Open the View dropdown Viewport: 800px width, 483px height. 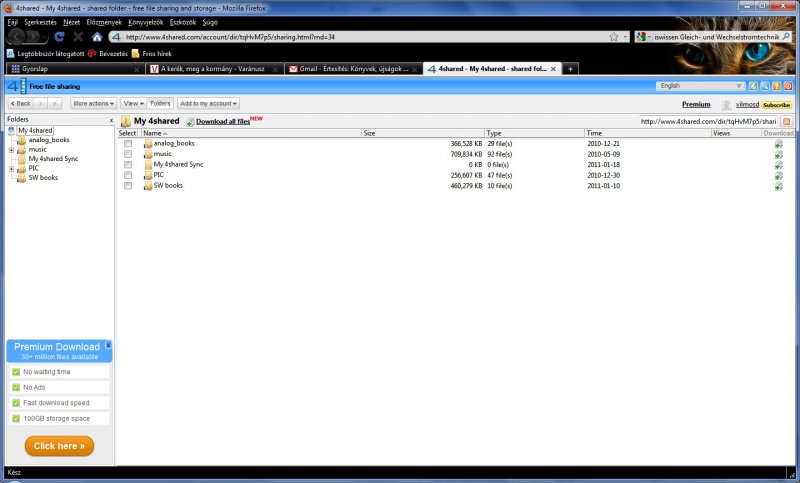tap(133, 104)
